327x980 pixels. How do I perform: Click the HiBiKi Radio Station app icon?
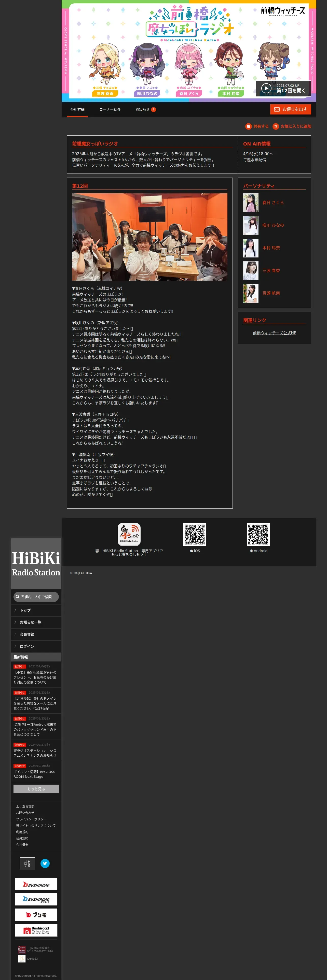point(129,535)
